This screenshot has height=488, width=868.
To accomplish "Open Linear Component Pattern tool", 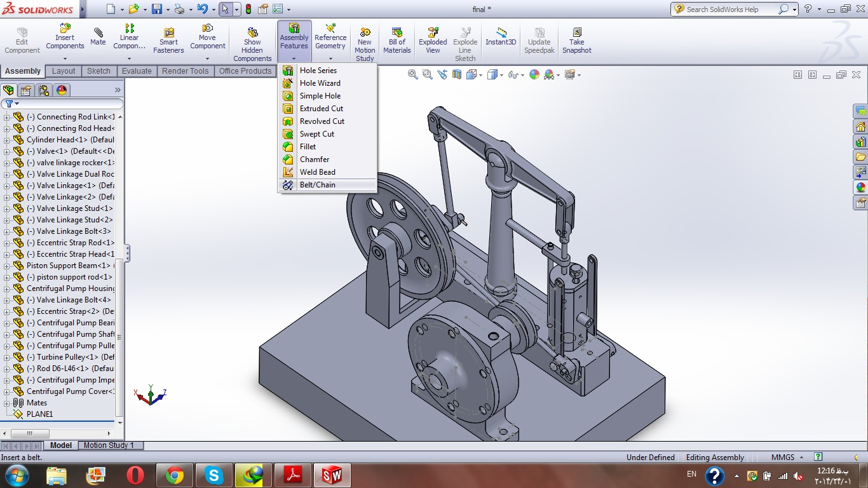I will (130, 37).
